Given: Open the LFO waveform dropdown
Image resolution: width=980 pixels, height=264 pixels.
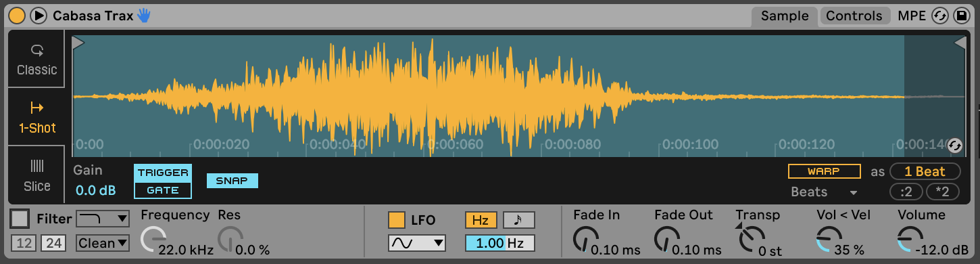Looking at the screenshot, I should tap(417, 242).
